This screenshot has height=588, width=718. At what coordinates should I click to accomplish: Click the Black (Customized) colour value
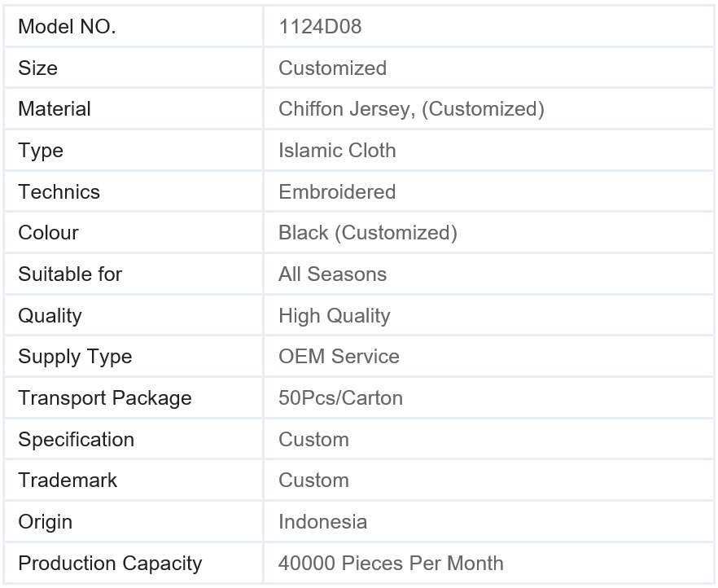point(368,233)
